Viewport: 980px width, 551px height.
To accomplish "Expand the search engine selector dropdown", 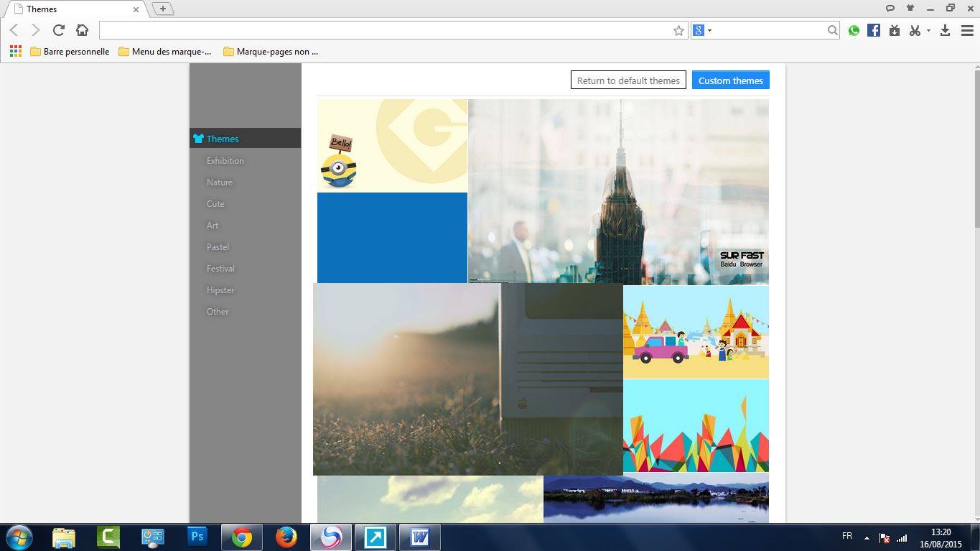I will click(x=709, y=30).
